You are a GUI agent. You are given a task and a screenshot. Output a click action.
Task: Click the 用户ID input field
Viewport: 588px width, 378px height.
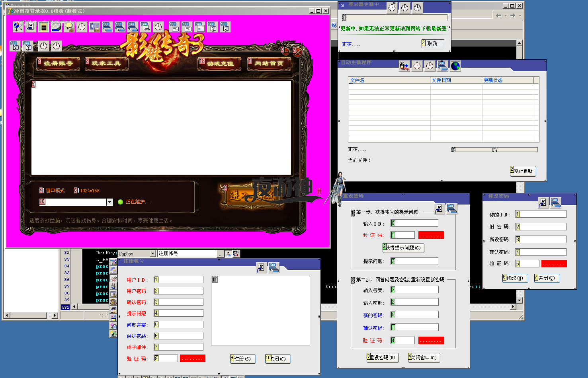(x=178, y=280)
